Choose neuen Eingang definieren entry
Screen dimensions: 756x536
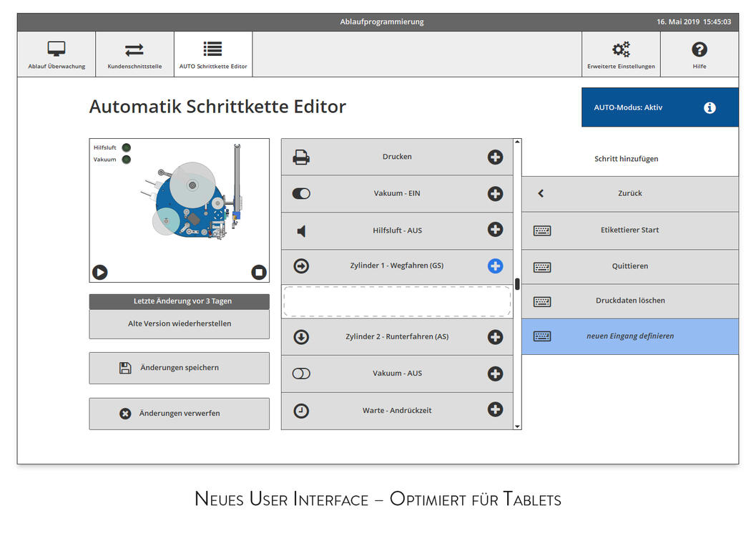[629, 336]
